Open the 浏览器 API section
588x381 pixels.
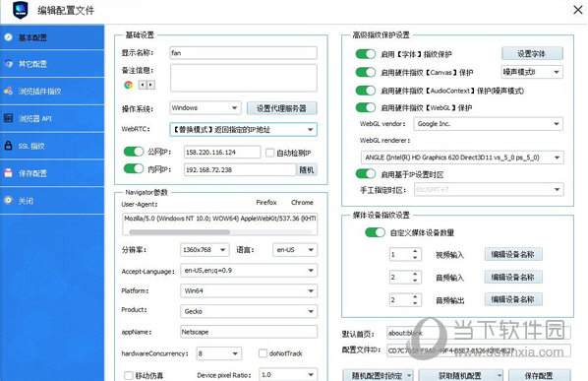[52, 118]
